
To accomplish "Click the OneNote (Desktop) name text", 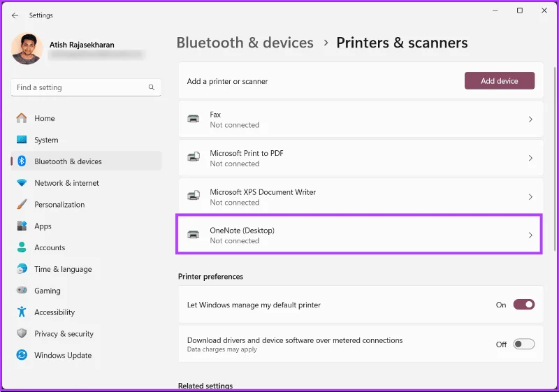I will 242,231.
